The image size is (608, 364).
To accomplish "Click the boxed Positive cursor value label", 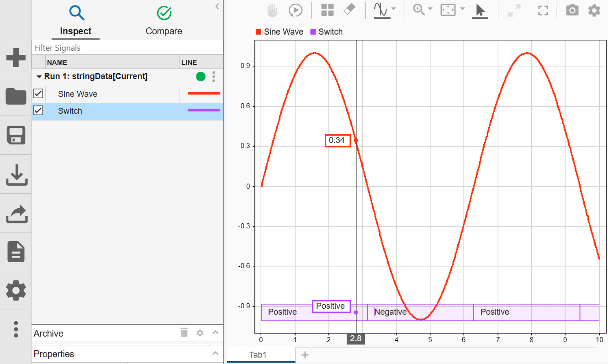I will click(x=331, y=306).
